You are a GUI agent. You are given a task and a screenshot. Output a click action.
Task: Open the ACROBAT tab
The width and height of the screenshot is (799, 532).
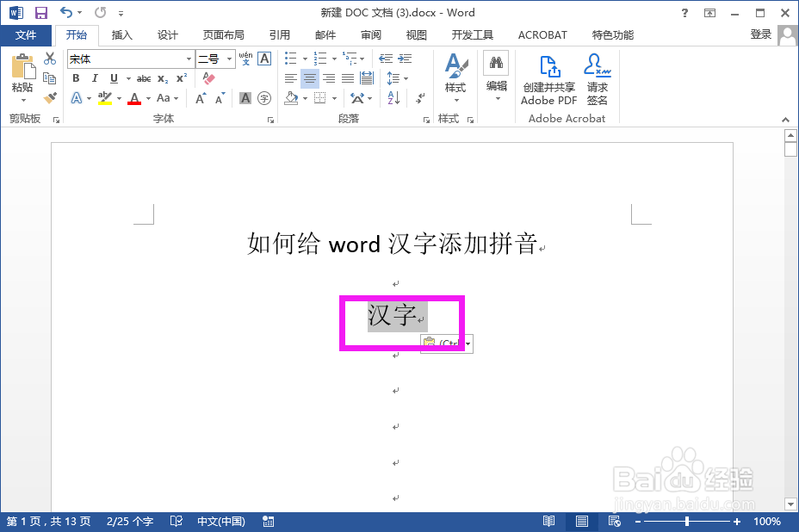542,35
